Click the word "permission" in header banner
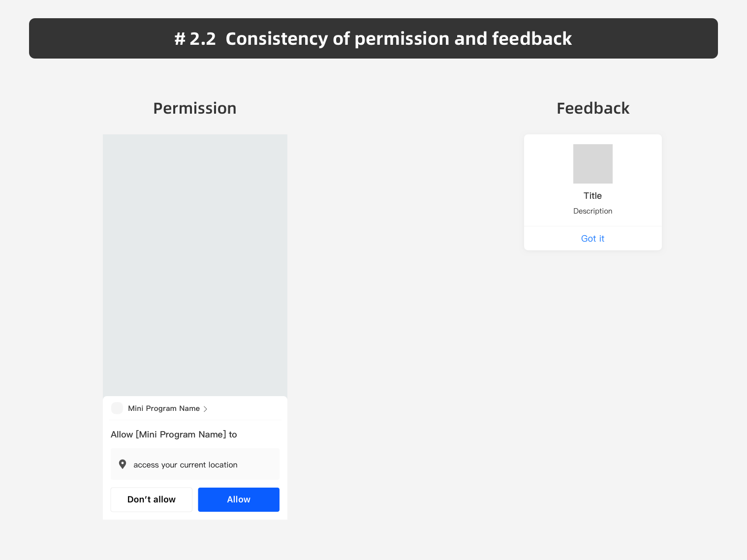The height and width of the screenshot is (560, 747). pyautogui.click(x=402, y=39)
